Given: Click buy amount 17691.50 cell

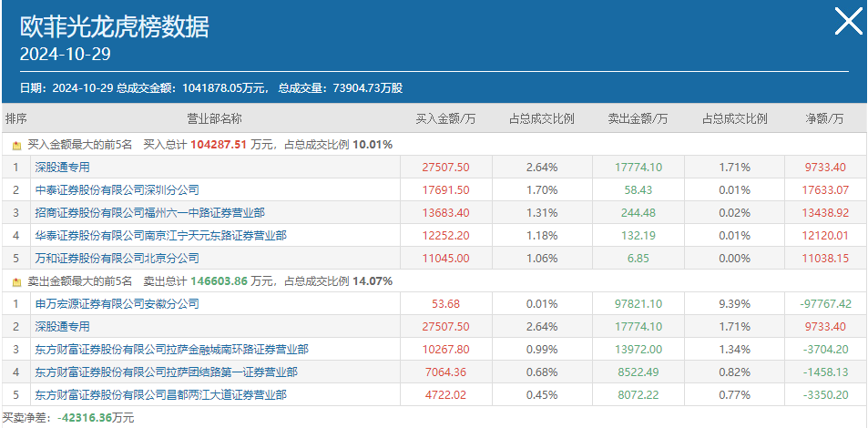Looking at the screenshot, I should [x=445, y=190].
